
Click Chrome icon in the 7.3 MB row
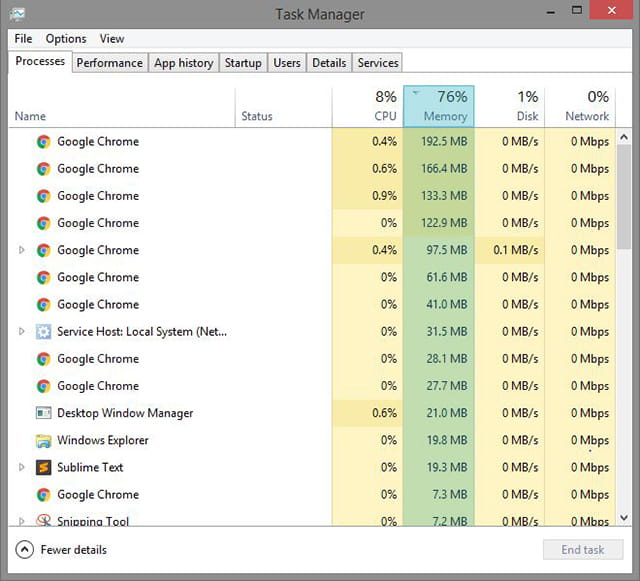43,495
